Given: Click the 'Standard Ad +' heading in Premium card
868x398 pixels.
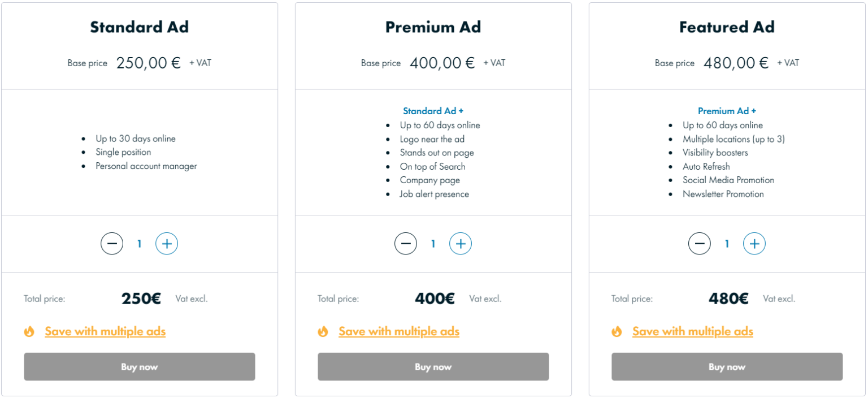Looking at the screenshot, I should (x=433, y=111).
